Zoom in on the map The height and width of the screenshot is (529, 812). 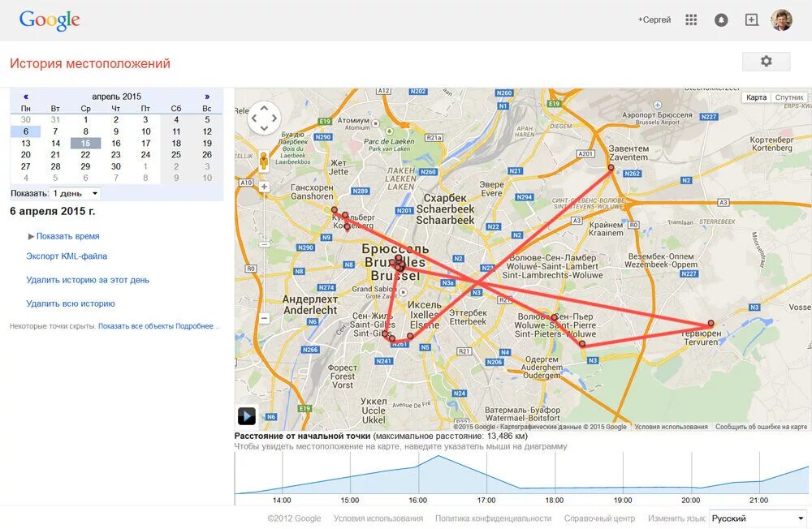(264, 187)
